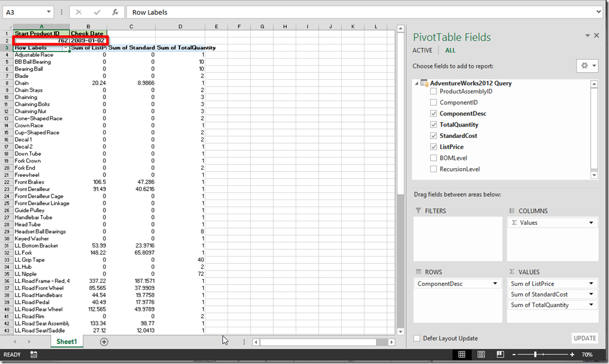Click scroll down arrow of worksheet

(x=401, y=332)
